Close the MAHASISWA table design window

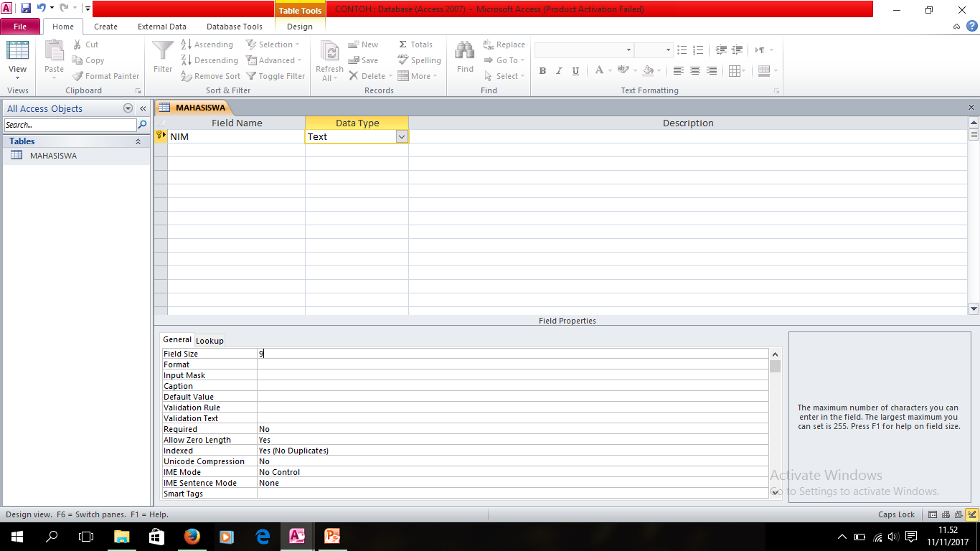point(971,108)
